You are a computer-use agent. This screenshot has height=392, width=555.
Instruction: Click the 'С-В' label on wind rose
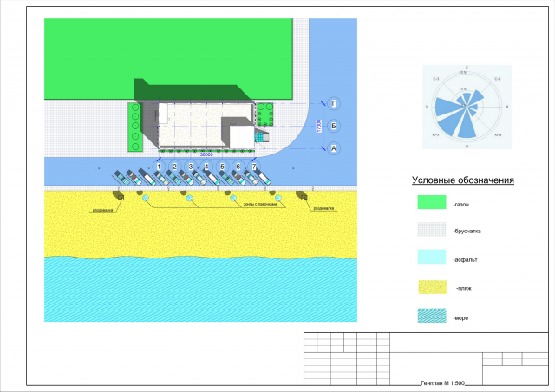(498, 79)
